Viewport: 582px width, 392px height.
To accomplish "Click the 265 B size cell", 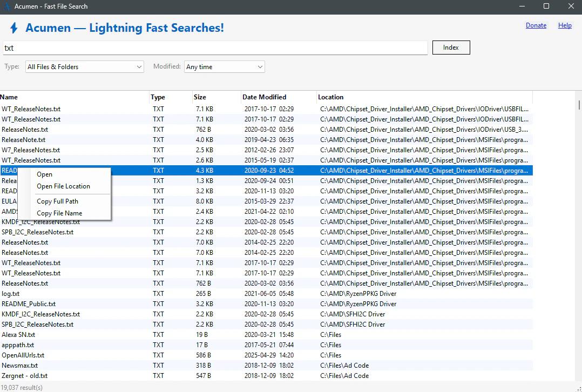I will point(204,294).
